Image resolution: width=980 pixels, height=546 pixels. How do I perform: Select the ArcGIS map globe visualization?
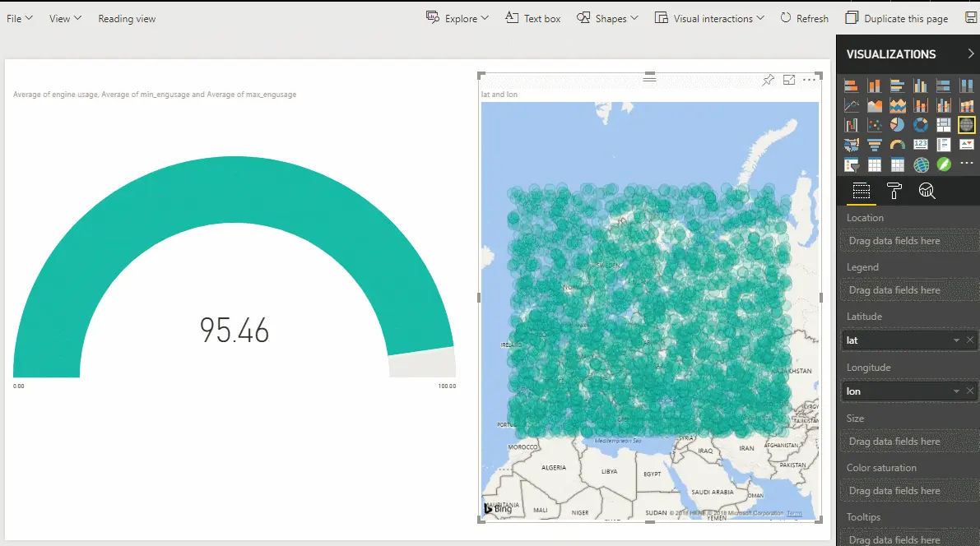click(921, 165)
